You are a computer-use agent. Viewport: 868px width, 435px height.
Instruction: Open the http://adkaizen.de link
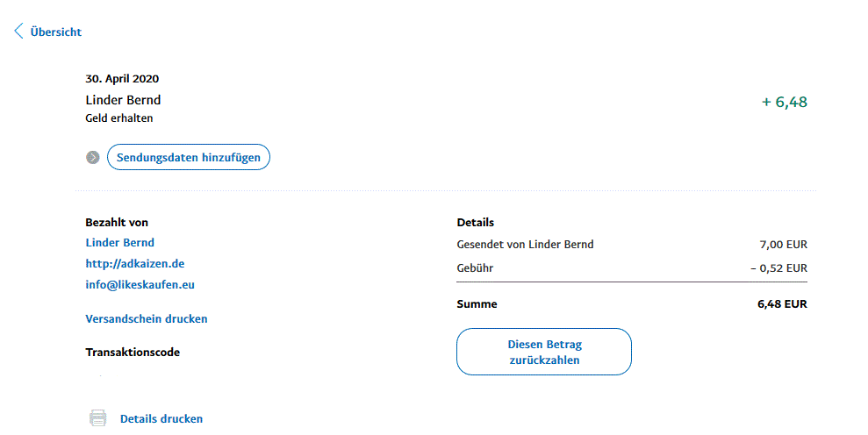point(134,263)
